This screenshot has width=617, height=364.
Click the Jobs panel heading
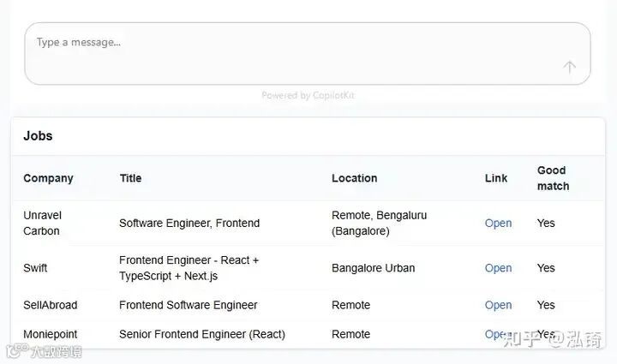pos(38,136)
